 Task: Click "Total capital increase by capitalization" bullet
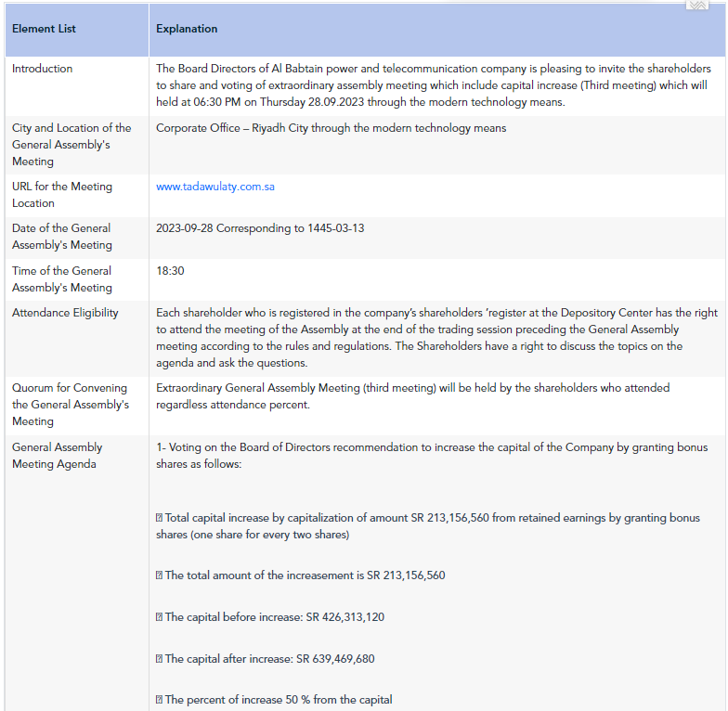click(x=427, y=526)
